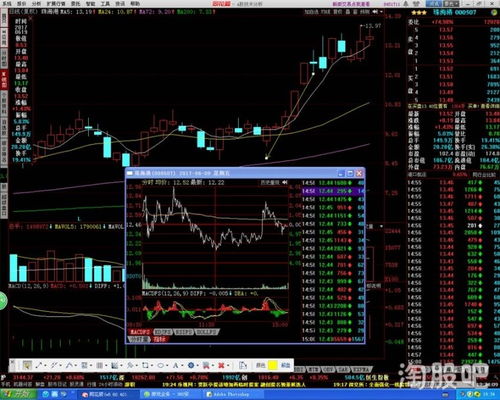Click 复权 button above the chart
Viewport: 500px width, 400px height.
tap(337, 12)
